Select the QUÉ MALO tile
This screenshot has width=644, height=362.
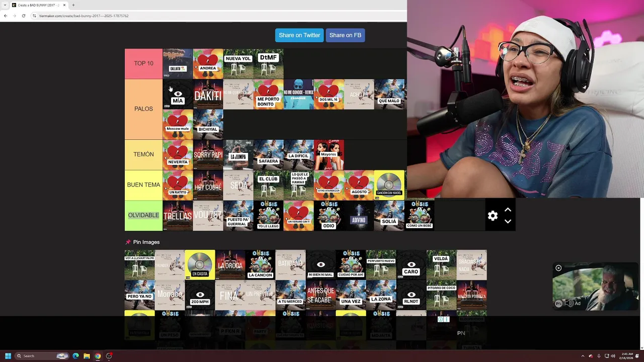point(389,94)
